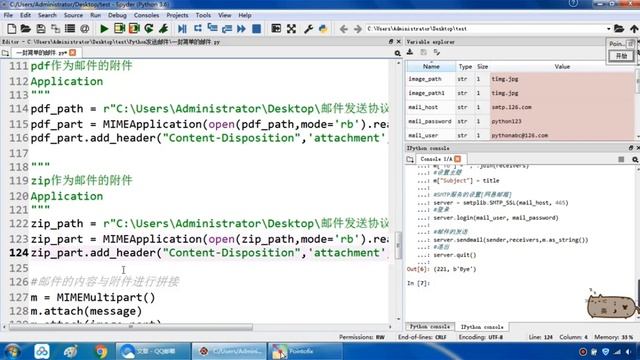
Task: Expand the working directory path dropdown
Action: click(x=608, y=29)
